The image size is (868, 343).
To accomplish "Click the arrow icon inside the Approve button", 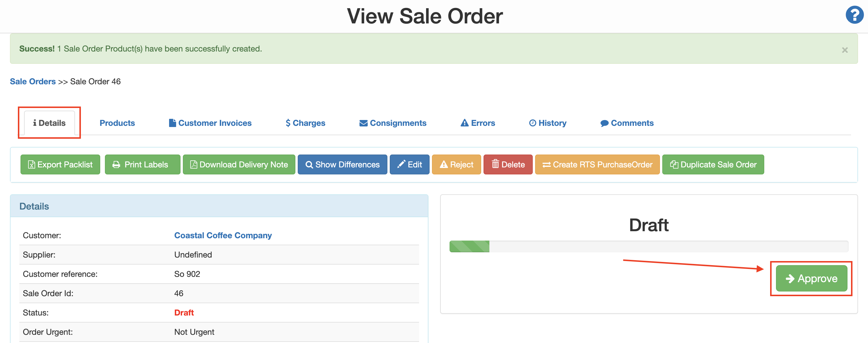I will click(790, 278).
